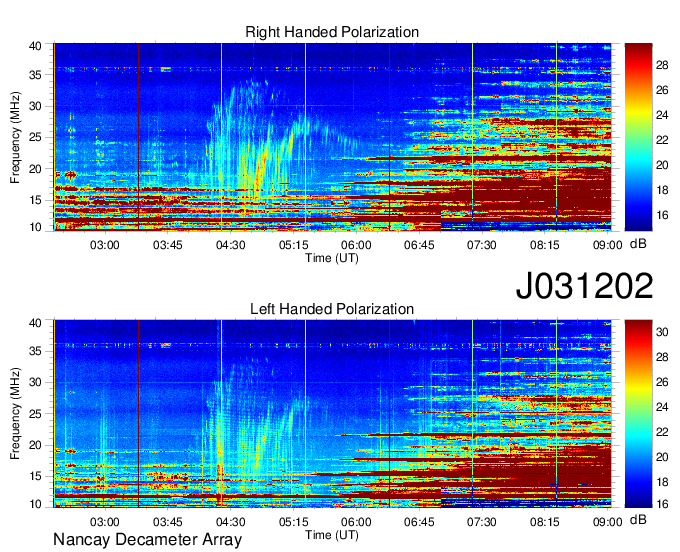Click the 25 MHz tick on the top plot
This screenshot has width=680, height=552.
pyautogui.click(x=35, y=137)
